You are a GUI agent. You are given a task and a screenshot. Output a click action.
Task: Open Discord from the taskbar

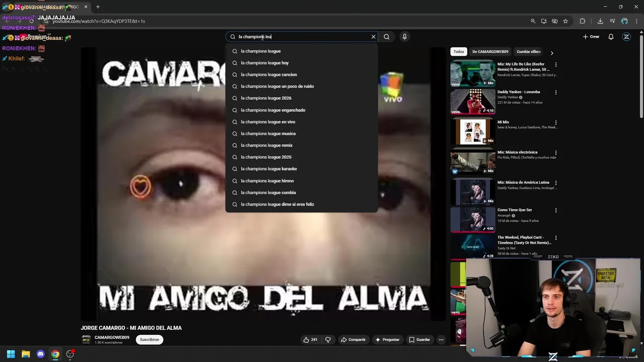click(41, 354)
